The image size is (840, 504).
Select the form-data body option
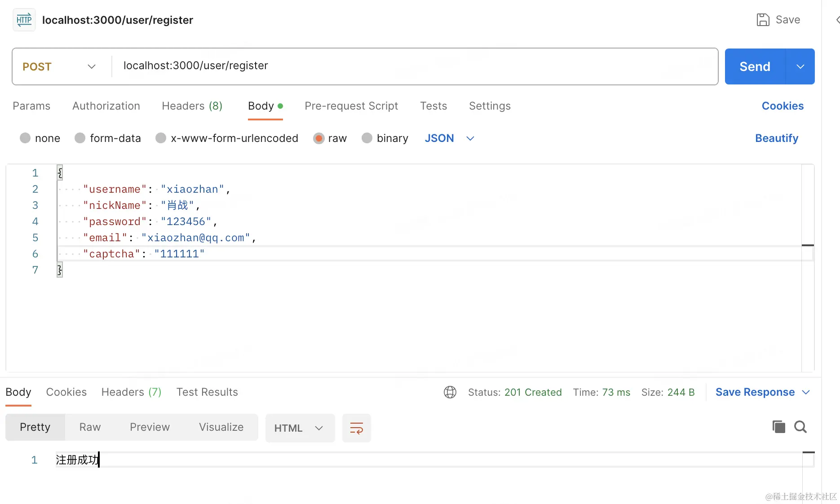point(80,138)
